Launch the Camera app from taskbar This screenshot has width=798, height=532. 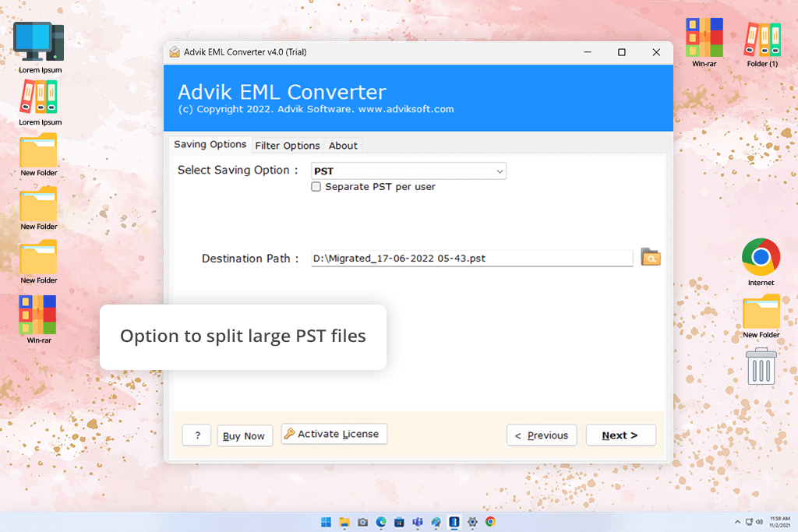363,522
